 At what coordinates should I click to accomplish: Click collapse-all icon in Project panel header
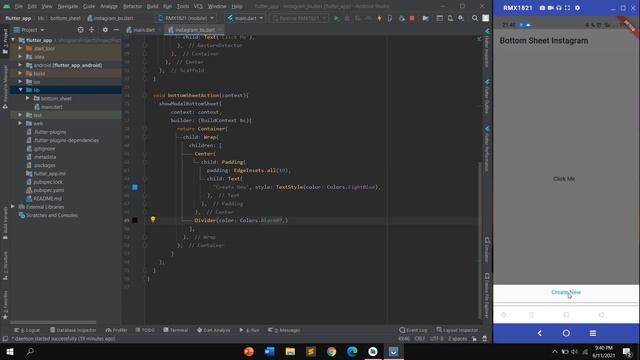click(91, 30)
